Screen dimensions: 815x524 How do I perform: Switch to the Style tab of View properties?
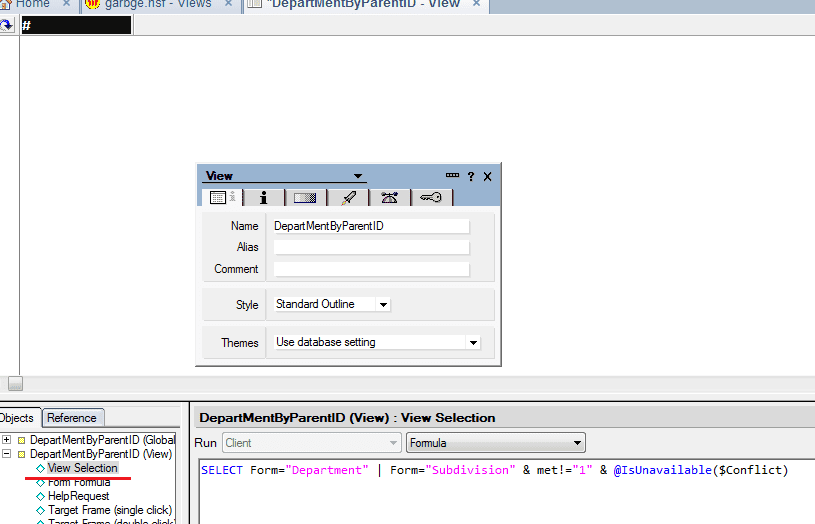click(305, 198)
